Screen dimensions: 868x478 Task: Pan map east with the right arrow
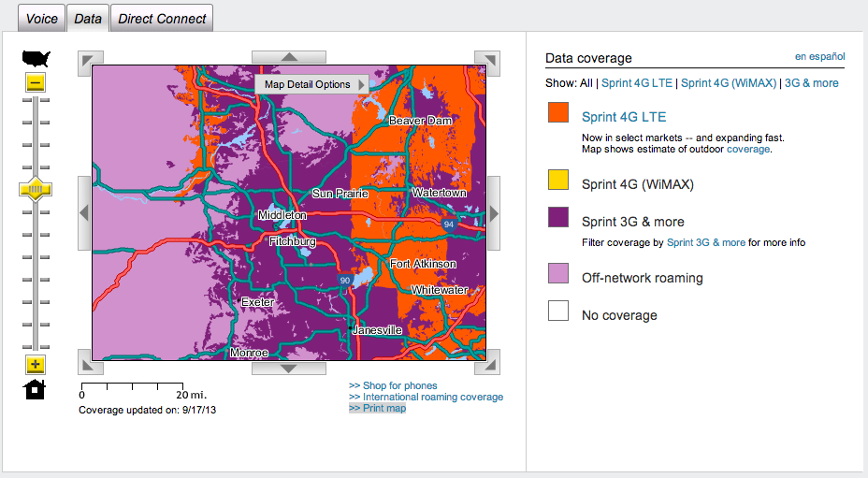pos(494,213)
